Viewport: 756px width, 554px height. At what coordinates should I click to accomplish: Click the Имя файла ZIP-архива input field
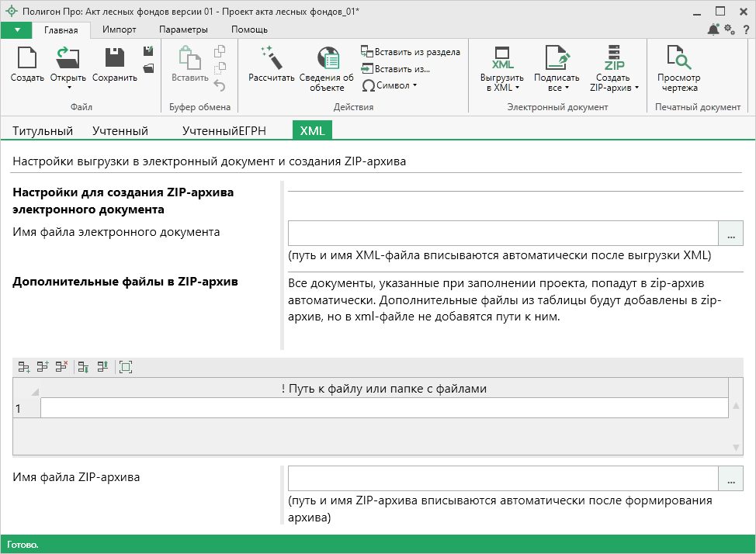tap(503, 479)
